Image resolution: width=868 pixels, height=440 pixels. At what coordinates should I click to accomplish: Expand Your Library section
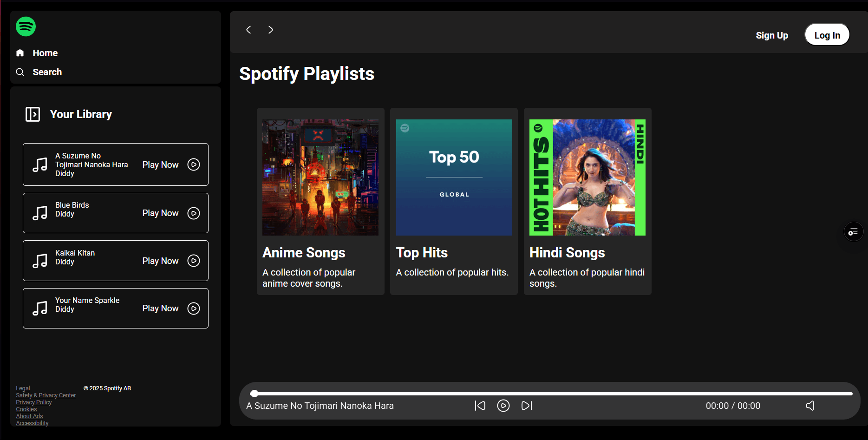click(x=81, y=114)
